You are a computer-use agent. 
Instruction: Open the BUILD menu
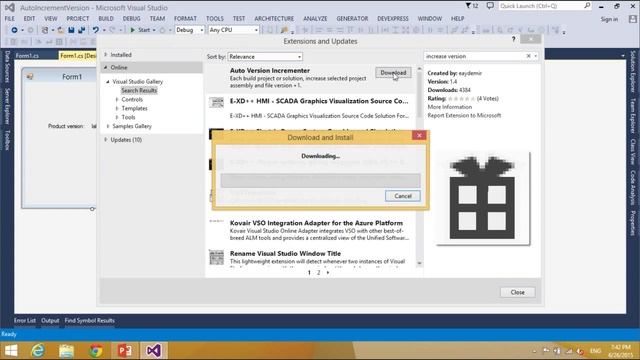pyautogui.click(x=106, y=19)
